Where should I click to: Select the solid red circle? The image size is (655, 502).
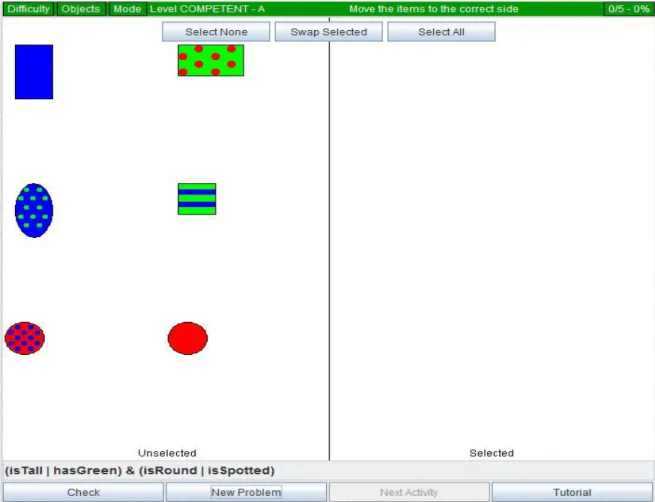click(x=188, y=338)
